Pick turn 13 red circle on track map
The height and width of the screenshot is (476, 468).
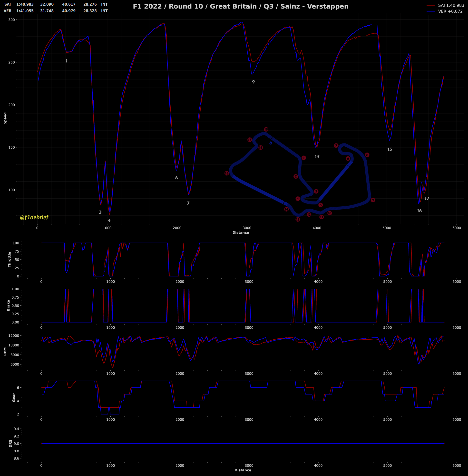click(x=298, y=219)
